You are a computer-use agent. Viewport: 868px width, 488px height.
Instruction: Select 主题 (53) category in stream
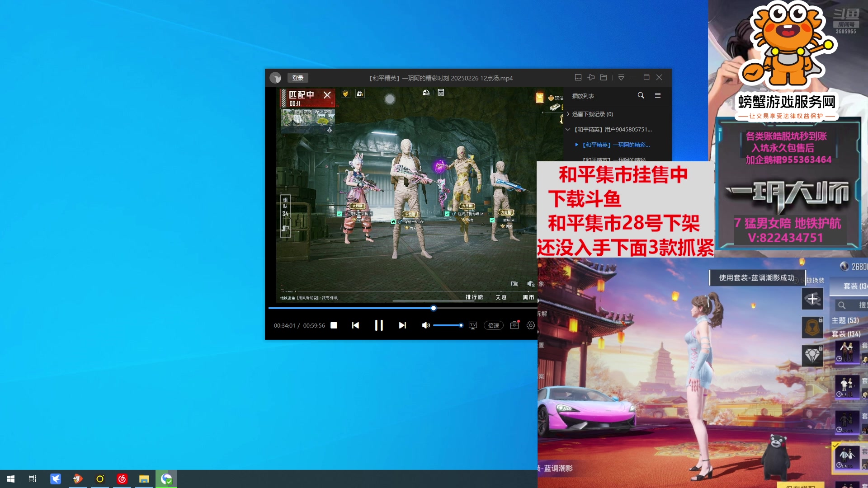pos(845,320)
